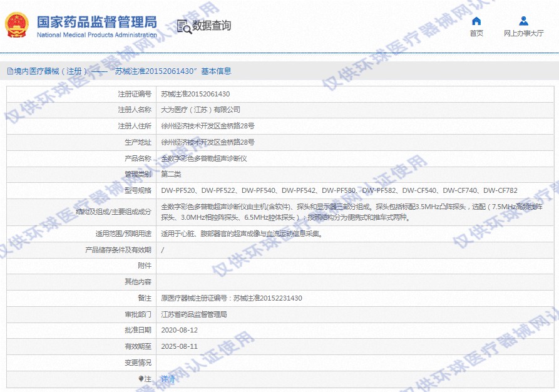This screenshot has height=392, width=559.
Task: Click the 产品名称 row label
Action: [x=138, y=158]
